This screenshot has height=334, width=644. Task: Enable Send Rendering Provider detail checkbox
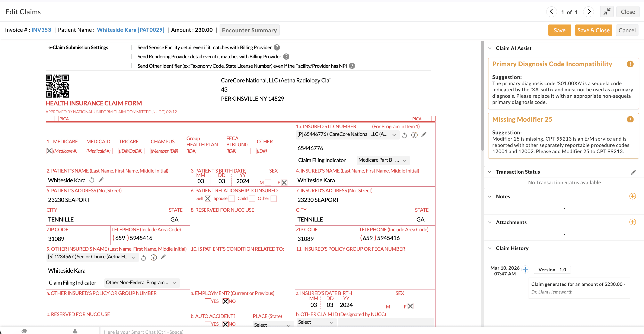134,56
